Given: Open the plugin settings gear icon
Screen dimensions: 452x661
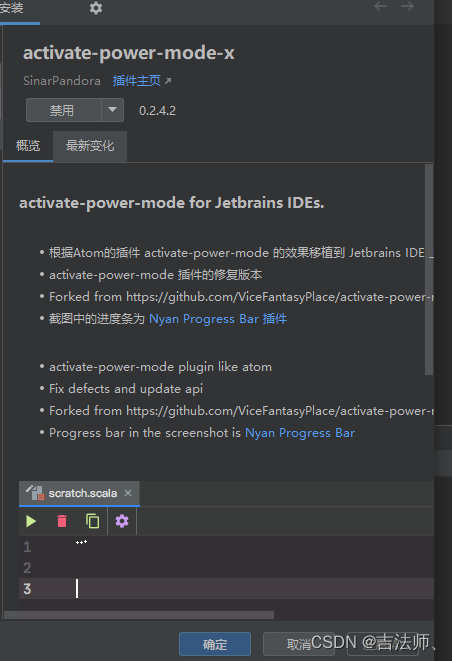Looking at the screenshot, I should click(x=96, y=8).
